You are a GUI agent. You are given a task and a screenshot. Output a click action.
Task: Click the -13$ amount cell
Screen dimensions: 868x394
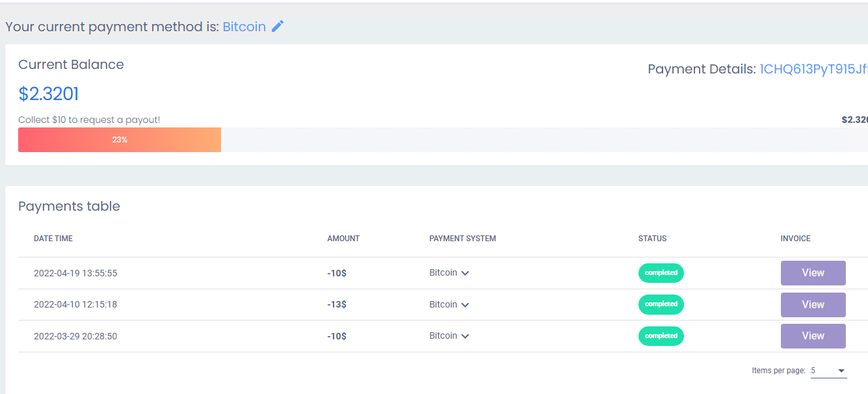point(337,304)
